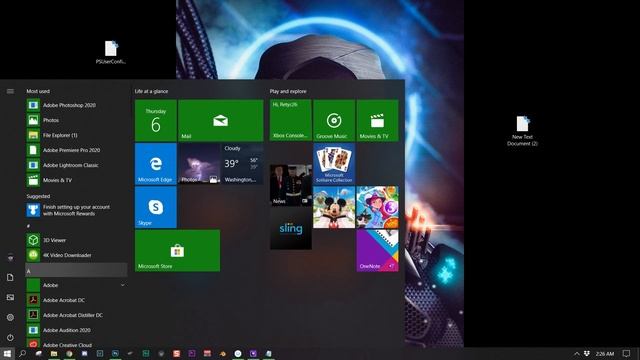Screen dimensions: 640x360
Task: Click the 'Most used' heading
Action: point(38,91)
